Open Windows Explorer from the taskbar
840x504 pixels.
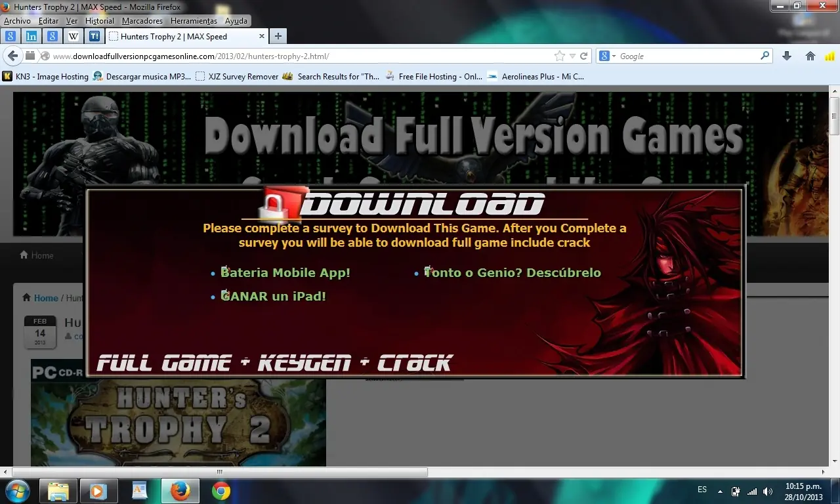point(58,490)
